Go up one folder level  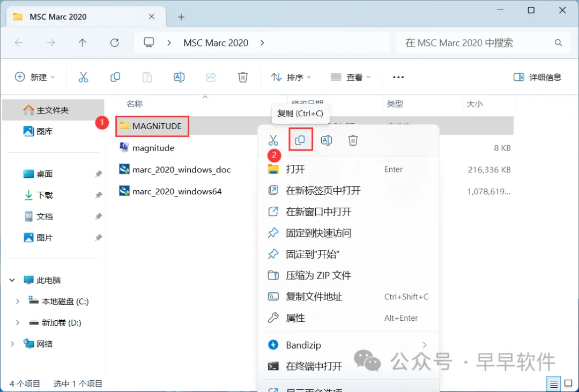[83, 43]
